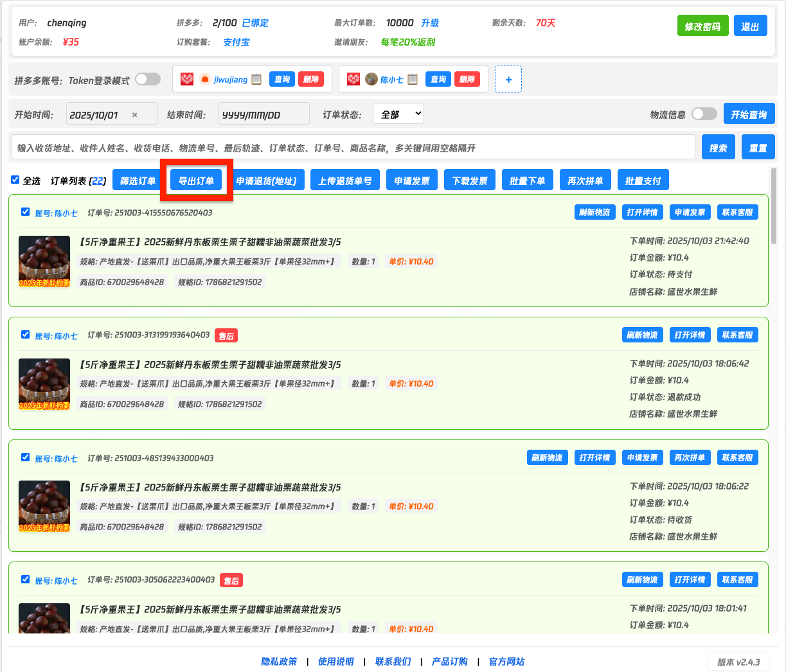Screen dimensions: 786x672
Task: Click 陈小七's round avatar in account bar
Action: (x=371, y=80)
